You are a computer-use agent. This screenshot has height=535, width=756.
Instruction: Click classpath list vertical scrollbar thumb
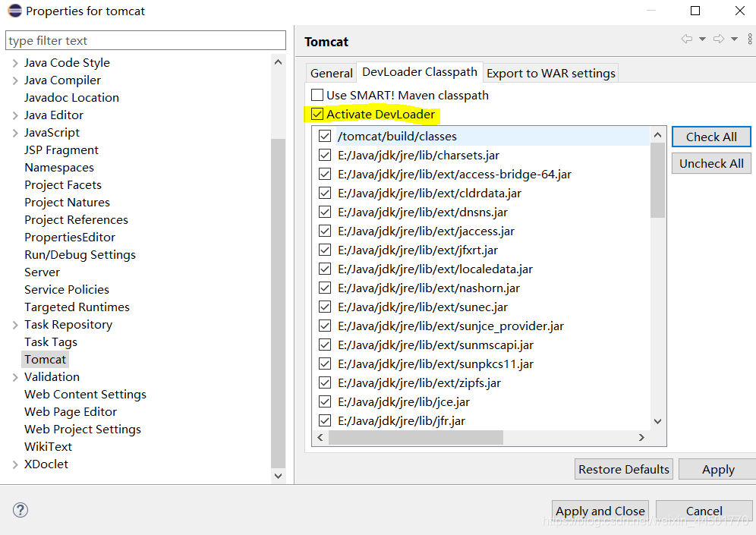click(x=657, y=181)
